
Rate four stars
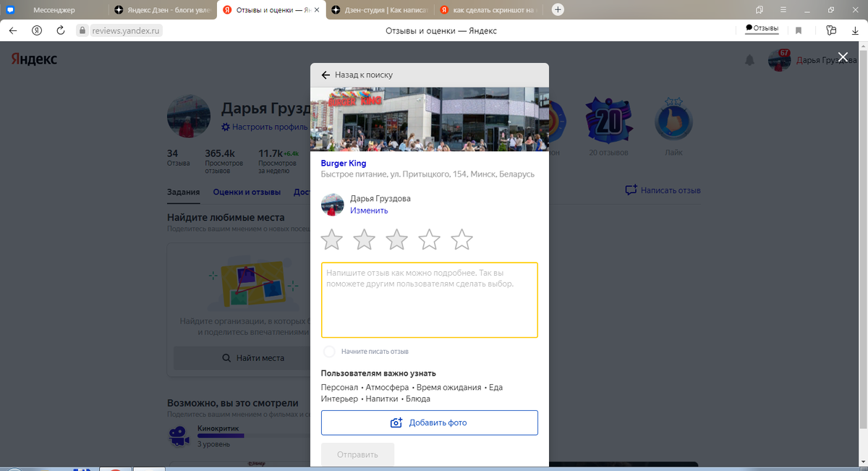tap(429, 239)
